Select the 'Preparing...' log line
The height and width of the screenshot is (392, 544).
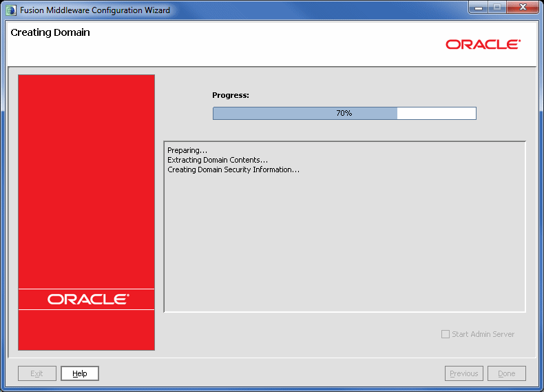coord(187,150)
